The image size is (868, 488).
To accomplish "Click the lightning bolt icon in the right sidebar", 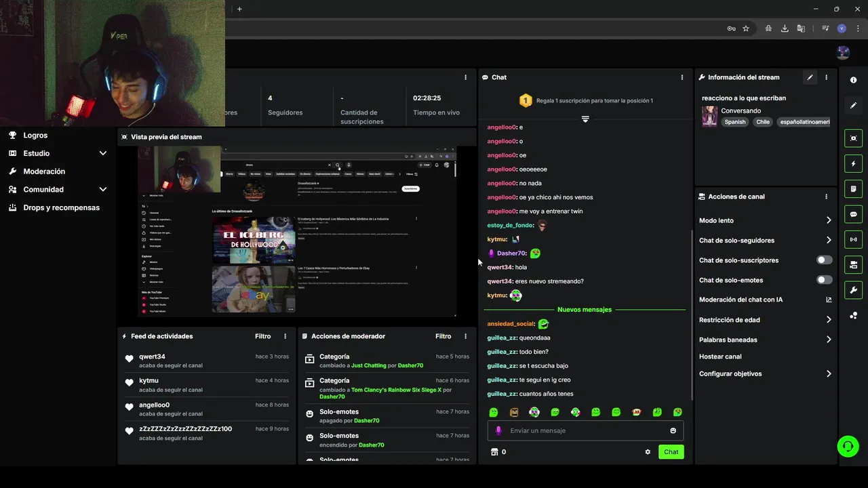I will (x=853, y=163).
